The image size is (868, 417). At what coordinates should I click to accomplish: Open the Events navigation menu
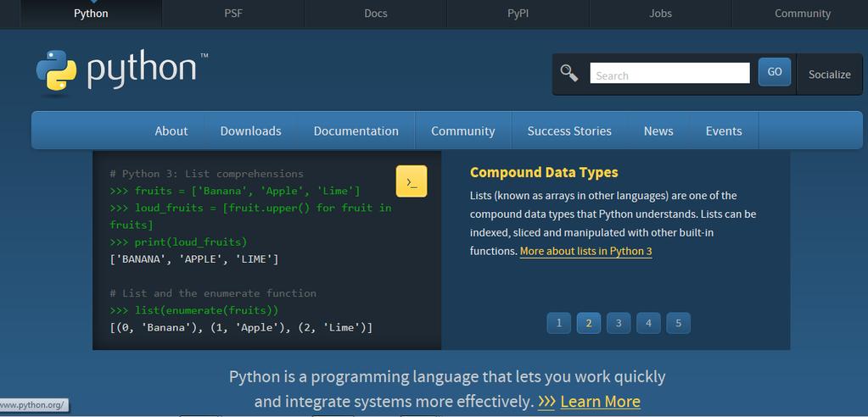point(724,131)
